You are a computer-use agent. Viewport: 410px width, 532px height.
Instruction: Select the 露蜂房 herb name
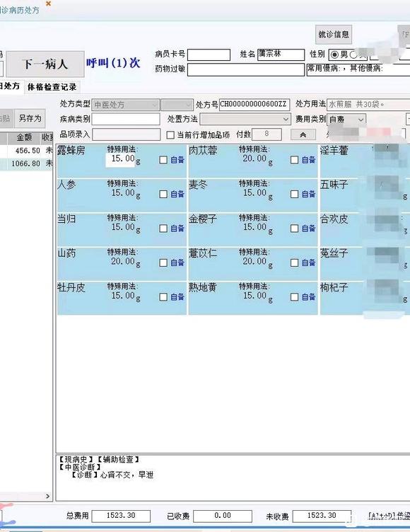71,150
